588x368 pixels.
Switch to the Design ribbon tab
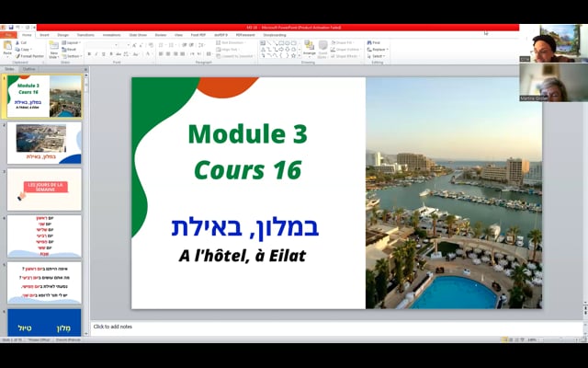click(63, 35)
